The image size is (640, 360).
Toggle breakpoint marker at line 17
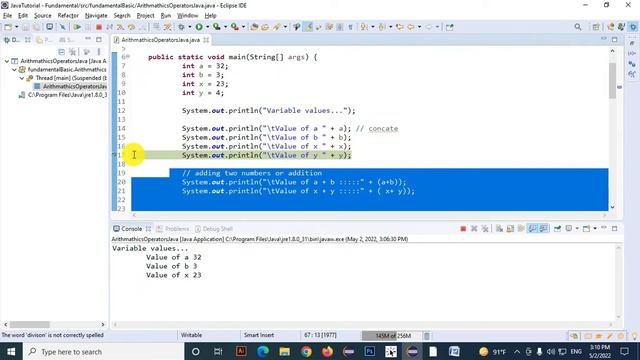click(114, 155)
